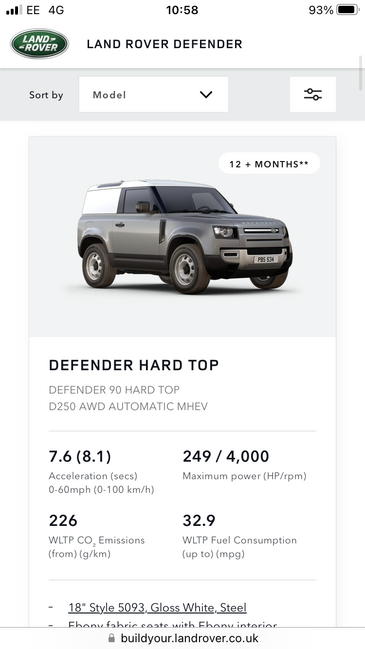Tap the 226 WLTP CO2 emissions value
The width and height of the screenshot is (365, 649).
[x=63, y=520]
